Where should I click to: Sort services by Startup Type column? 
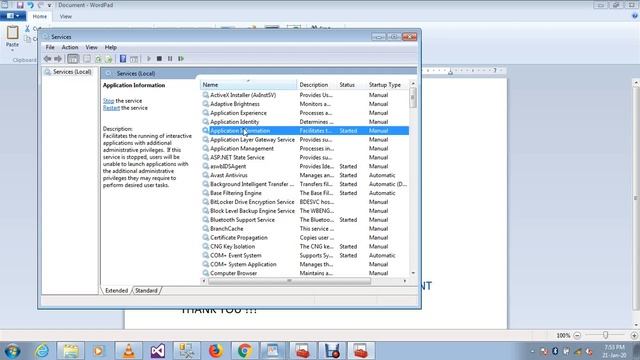coord(387,85)
